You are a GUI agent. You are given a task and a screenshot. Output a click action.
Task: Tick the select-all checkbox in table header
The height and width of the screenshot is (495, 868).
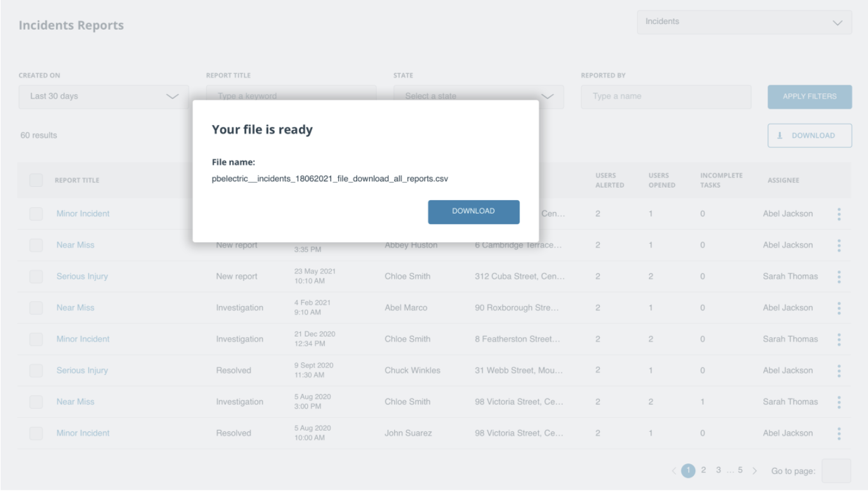[x=36, y=180]
